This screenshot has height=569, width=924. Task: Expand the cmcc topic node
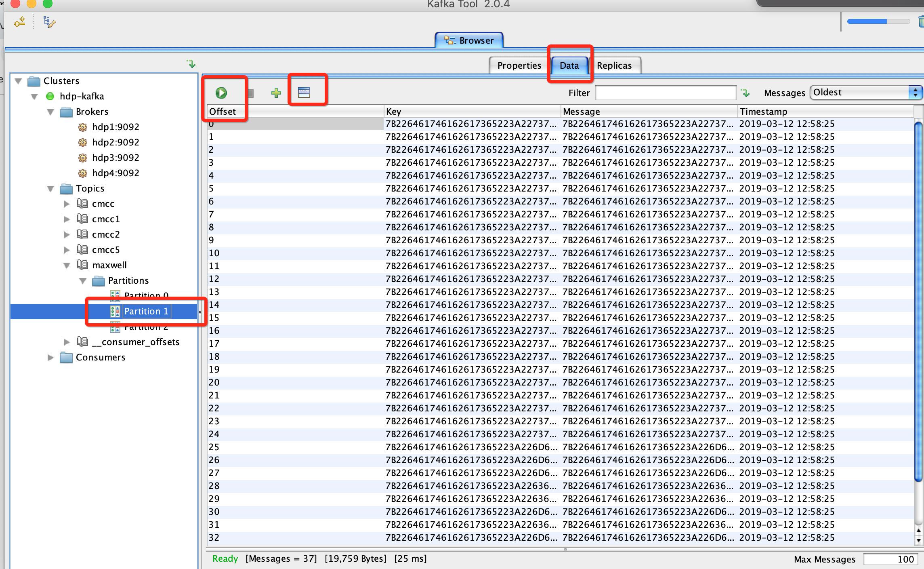pos(67,204)
